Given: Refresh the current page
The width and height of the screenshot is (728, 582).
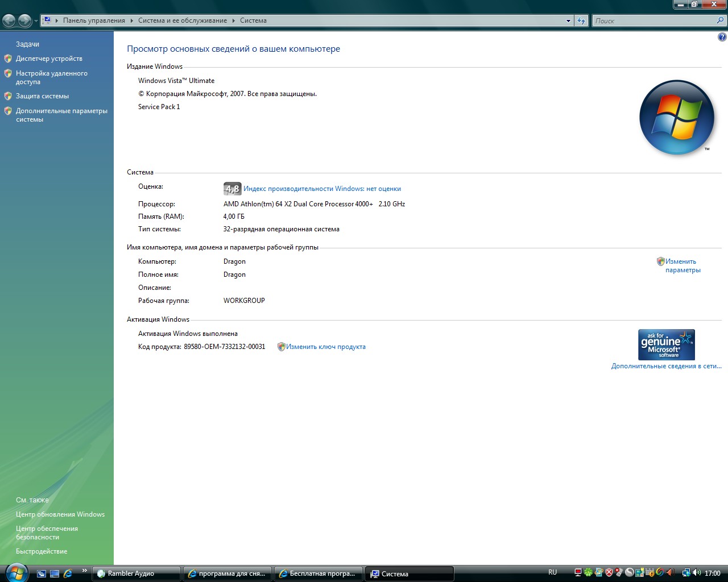Looking at the screenshot, I should pos(581,21).
